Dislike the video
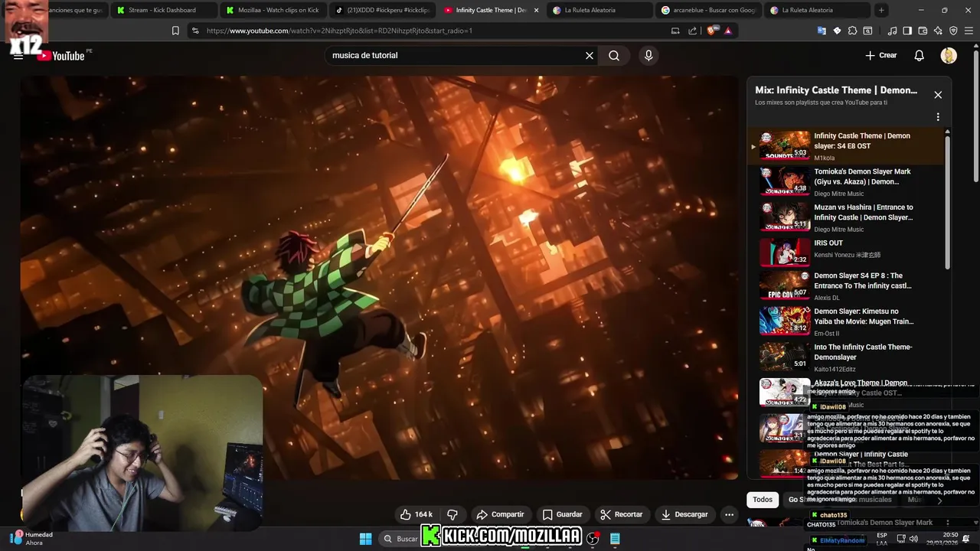980x551 pixels. click(x=452, y=514)
